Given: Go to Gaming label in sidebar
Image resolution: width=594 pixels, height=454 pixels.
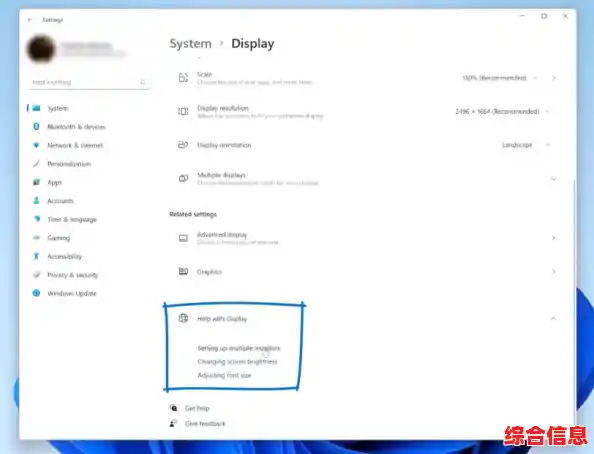Looking at the screenshot, I should click(58, 238).
